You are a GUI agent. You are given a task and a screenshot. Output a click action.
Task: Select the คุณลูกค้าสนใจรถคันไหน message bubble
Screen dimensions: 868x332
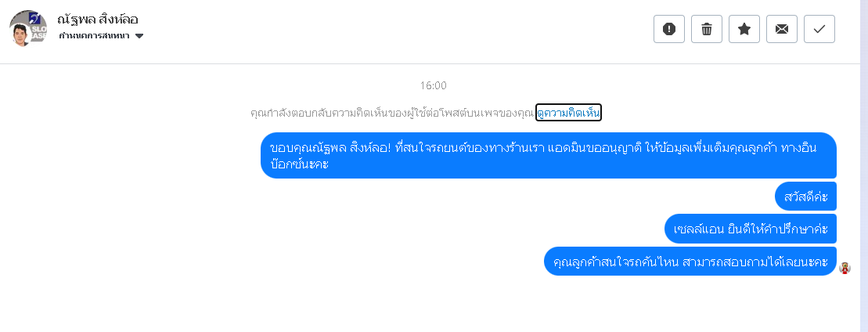coord(690,261)
